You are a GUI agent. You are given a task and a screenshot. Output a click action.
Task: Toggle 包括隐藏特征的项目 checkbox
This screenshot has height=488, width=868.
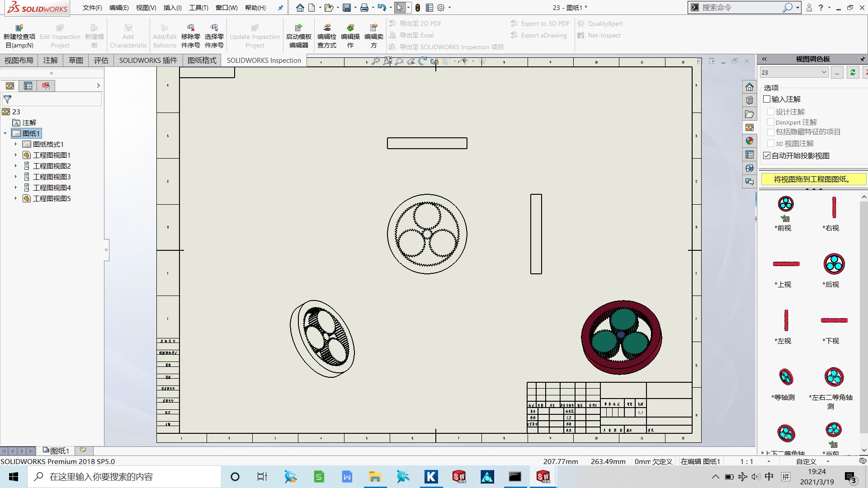pyautogui.click(x=771, y=132)
